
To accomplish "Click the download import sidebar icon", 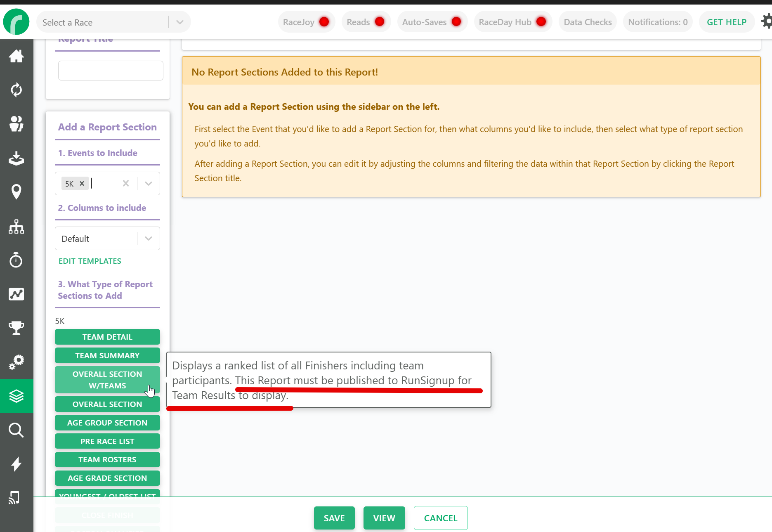I will (17, 158).
